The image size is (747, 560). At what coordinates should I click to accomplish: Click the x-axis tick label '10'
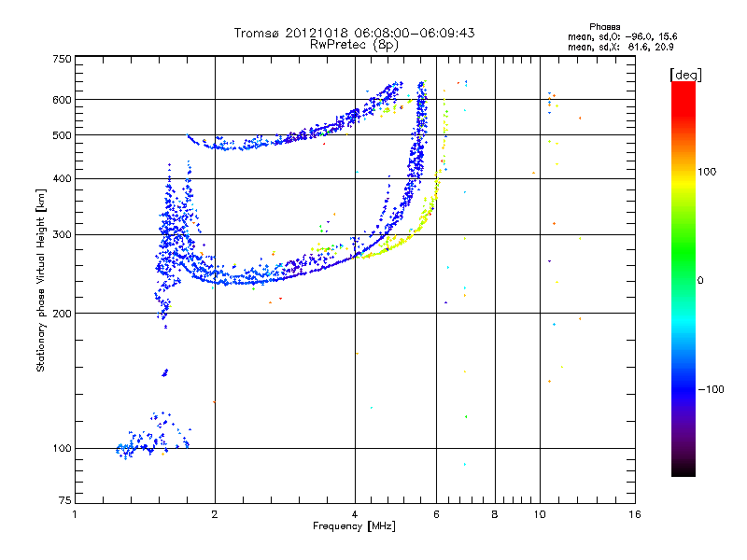pos(540,514)
